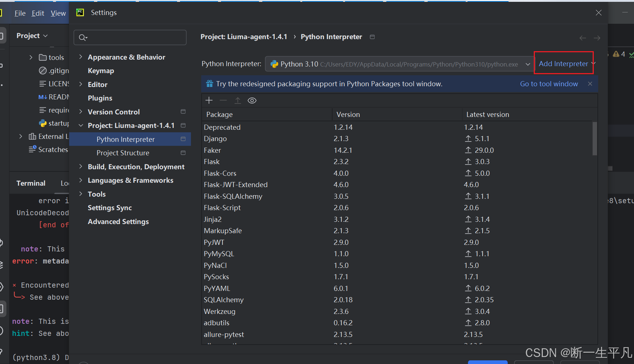Click the upgrade arrow beside SQLAlchemy 2.0.35

tap(468, 300)
